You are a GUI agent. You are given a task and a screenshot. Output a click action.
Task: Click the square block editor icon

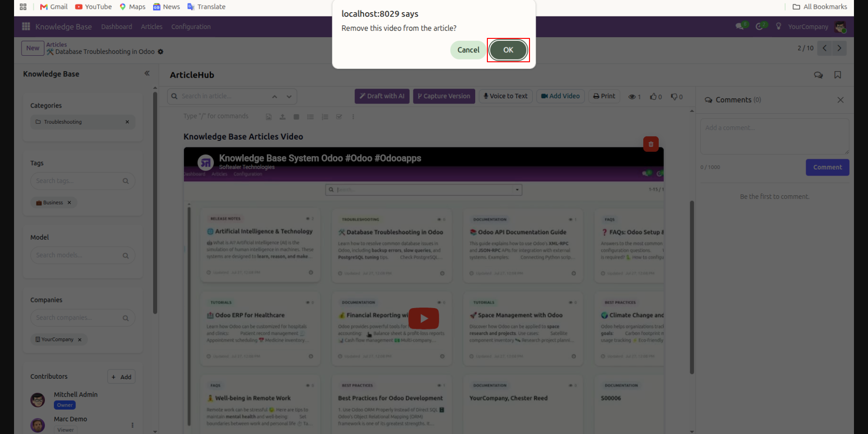pos(296,117)
